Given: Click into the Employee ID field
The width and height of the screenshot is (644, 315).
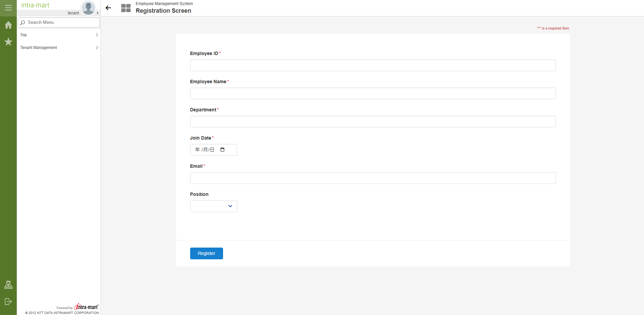Looking at the screenshot, I should coord(373,65).
